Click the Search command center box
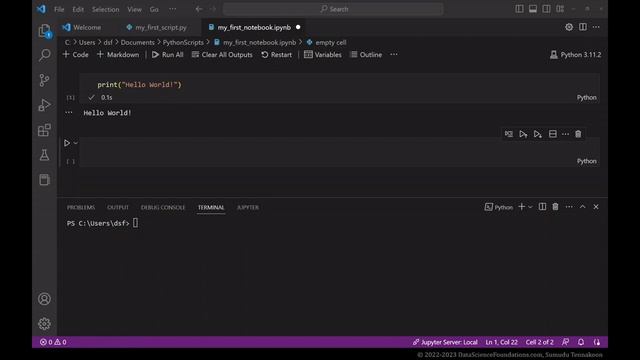 (x=333, y=9)
